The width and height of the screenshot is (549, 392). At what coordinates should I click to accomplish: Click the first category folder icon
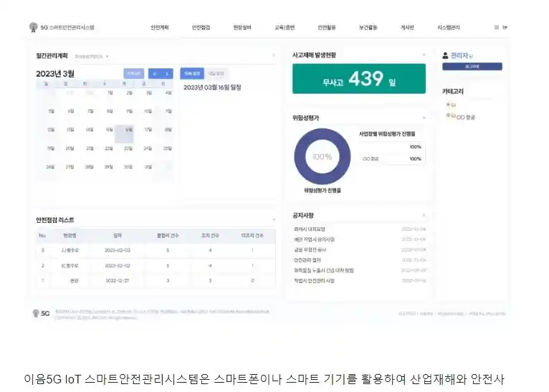[x=453, y=105]
